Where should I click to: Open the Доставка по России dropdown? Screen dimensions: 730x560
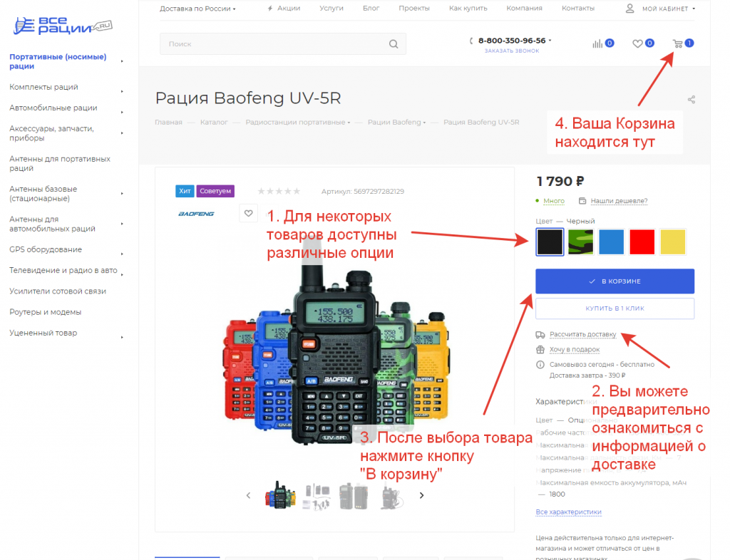point(197,9)
